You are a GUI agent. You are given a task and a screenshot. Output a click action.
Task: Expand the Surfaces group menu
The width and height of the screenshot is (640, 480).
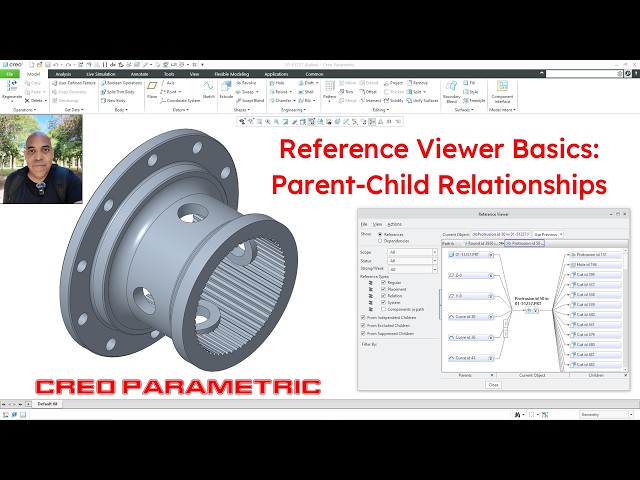462,110
